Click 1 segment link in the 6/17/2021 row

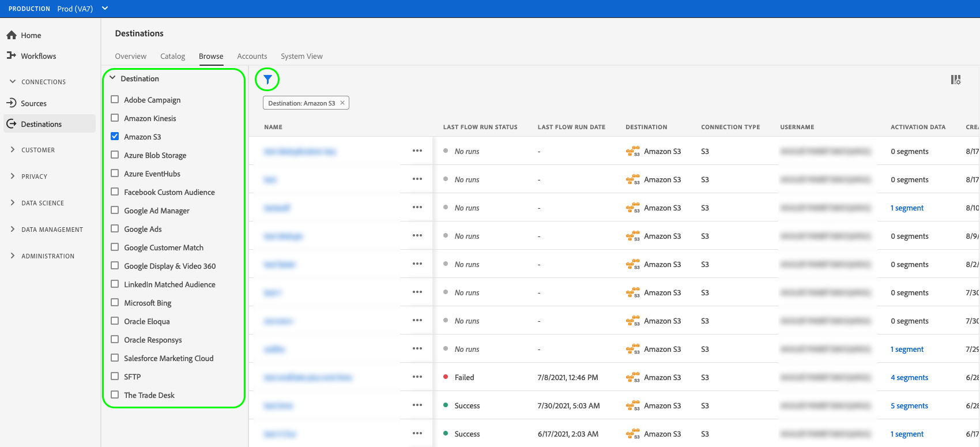tap(907, 434)
